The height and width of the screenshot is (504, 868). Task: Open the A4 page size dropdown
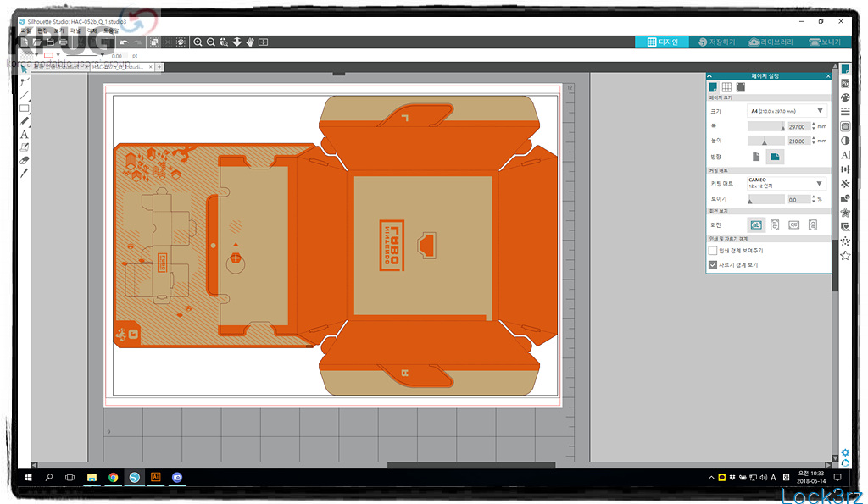pos(787,111)
